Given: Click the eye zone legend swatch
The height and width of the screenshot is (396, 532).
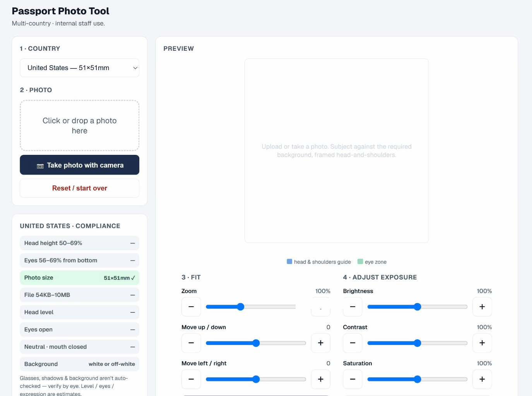Looking at the screenshot, I should click(x=360, y=262).
